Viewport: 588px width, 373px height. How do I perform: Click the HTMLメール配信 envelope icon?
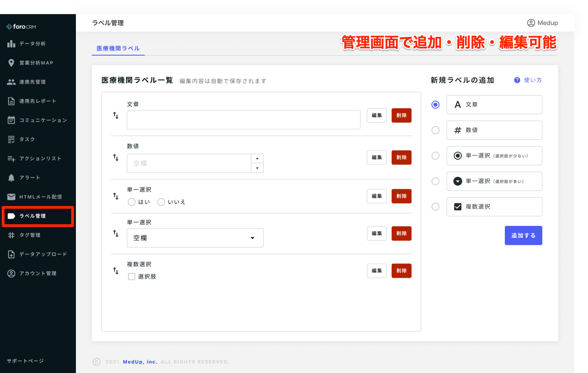(x=11, y=197)
